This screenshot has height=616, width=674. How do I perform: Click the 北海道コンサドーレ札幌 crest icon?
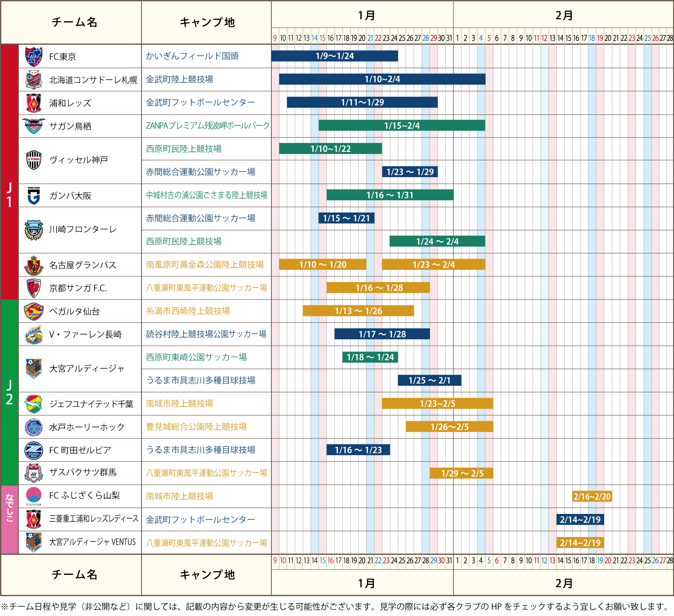pos(34,80)
